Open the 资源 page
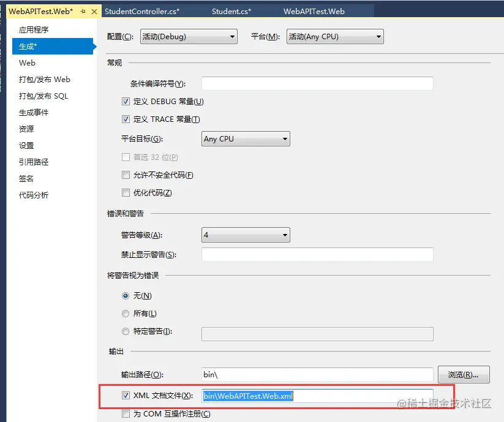This screenshot has width=504, height=422. click(x=26, y=129)
